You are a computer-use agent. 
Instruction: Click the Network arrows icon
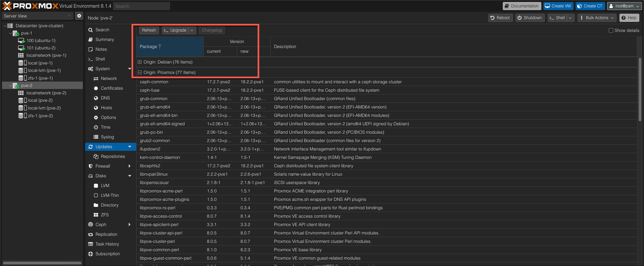[96, 79]
